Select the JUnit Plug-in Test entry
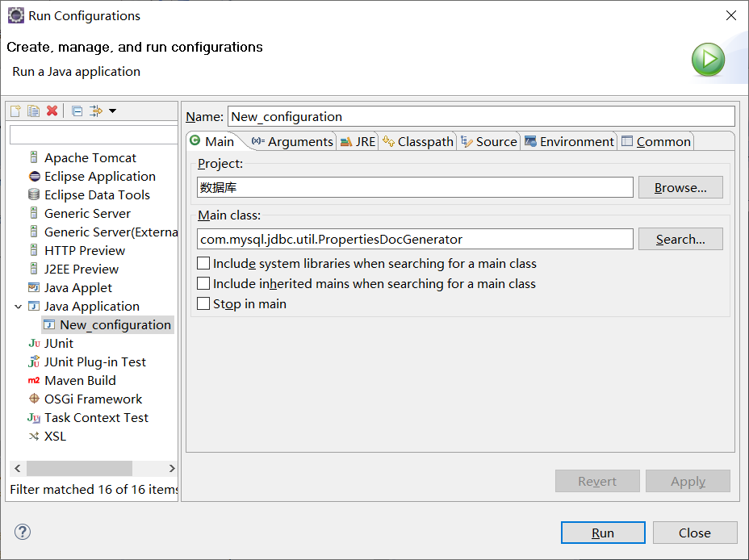 coord(94,361)
